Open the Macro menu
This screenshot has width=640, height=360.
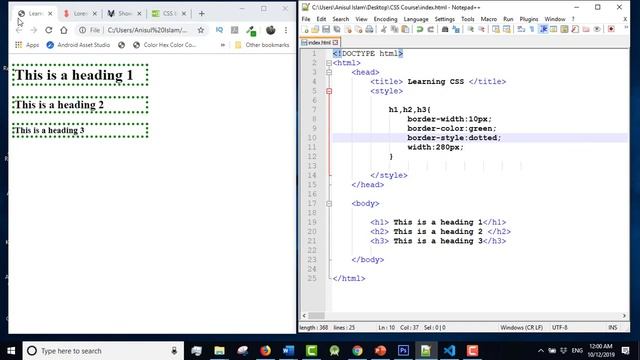[489, 19]
